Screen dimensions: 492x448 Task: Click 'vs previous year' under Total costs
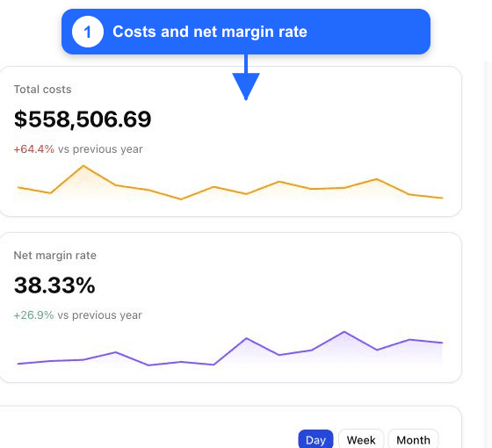coord(100,149)
